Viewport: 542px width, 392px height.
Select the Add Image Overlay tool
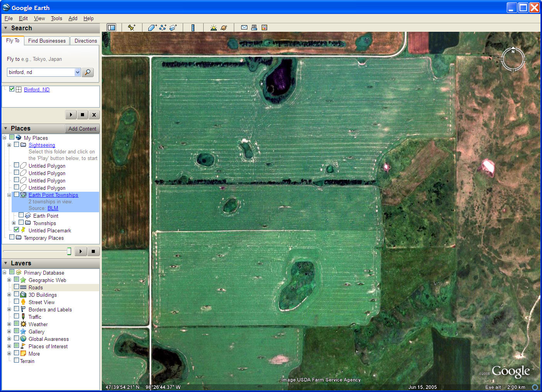173,28
